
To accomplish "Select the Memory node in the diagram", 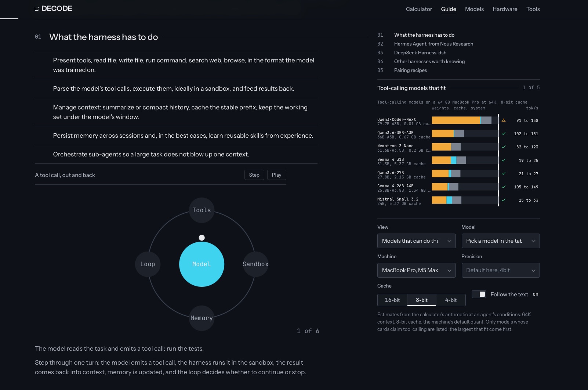I will pos(202,318).
